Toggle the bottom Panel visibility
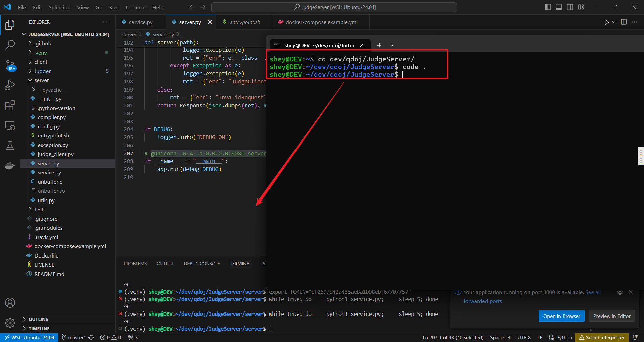 pos(559,7)
